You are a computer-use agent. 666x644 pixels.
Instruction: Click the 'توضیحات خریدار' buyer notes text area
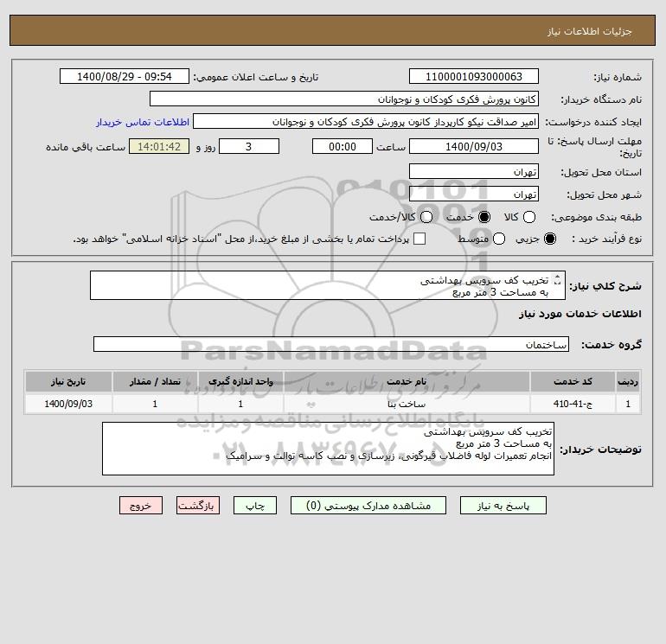coord(328,449)
